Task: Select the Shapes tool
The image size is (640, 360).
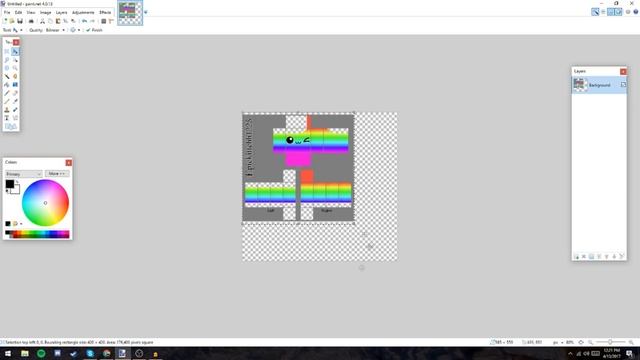Action: [x=11, y=127]
